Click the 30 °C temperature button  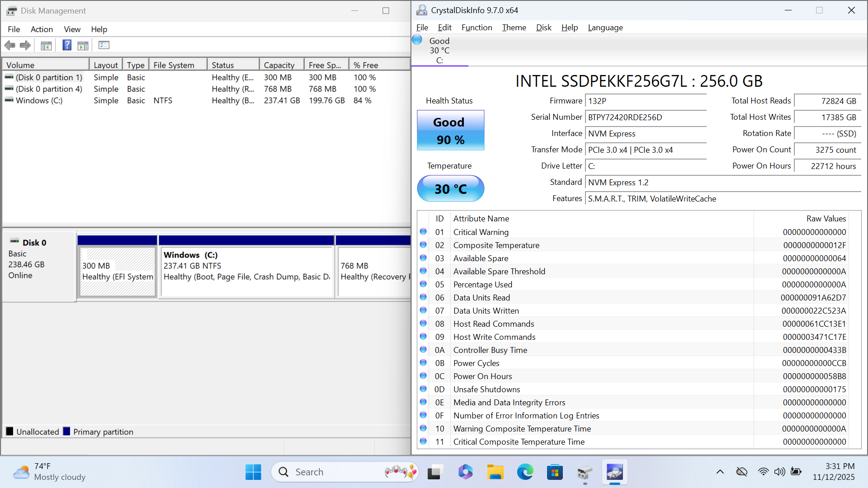pos(450,189)
